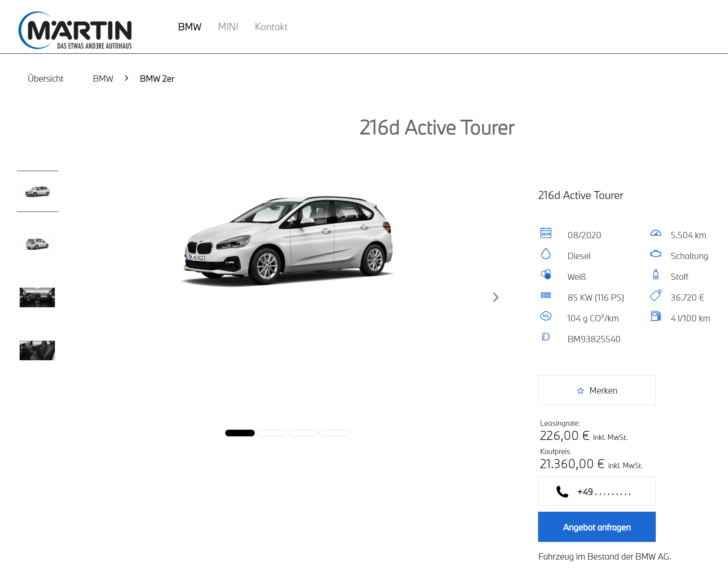Screen dimensions: 728x569
Task: Click the 21.360,00 € purchase price
Action: click(572, 464)
